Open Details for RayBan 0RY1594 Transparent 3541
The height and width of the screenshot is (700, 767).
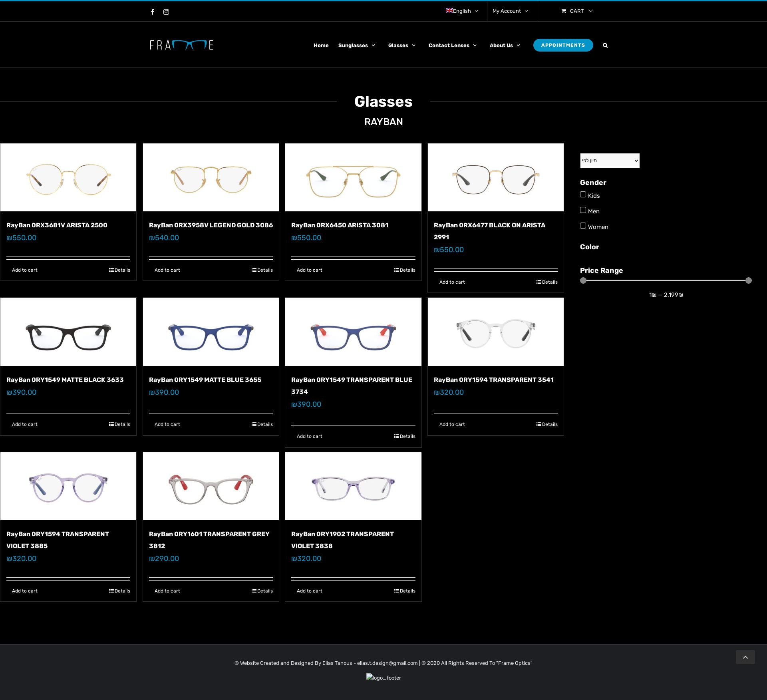click(547, 424)
